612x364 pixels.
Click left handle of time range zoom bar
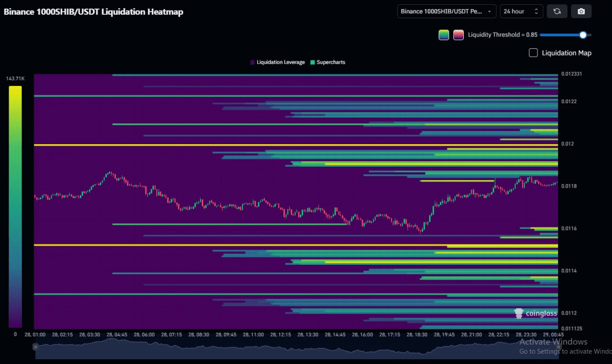[x=35, y=347]
